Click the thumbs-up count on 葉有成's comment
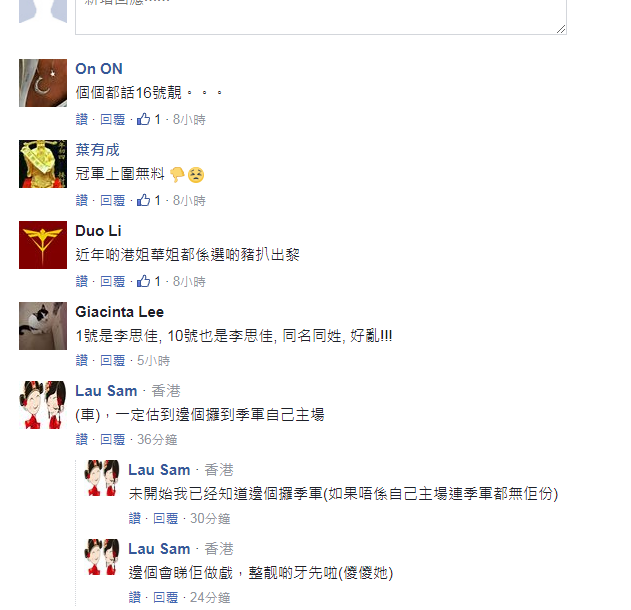The image size is (631, 610). pos(157,200)
